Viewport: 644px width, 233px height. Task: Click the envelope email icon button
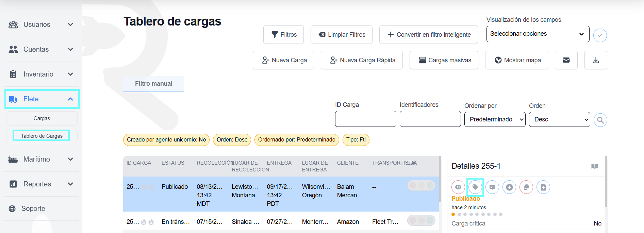(566, 60)
